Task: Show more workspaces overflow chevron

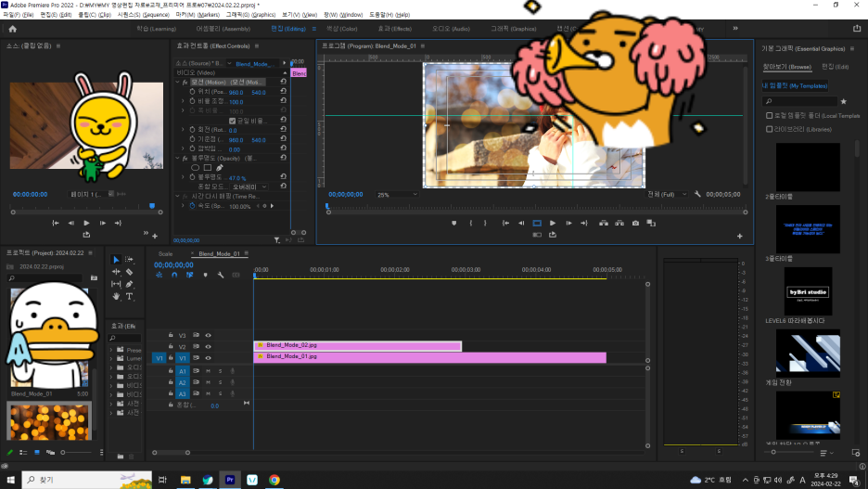Action: click(x=735, y=28)
